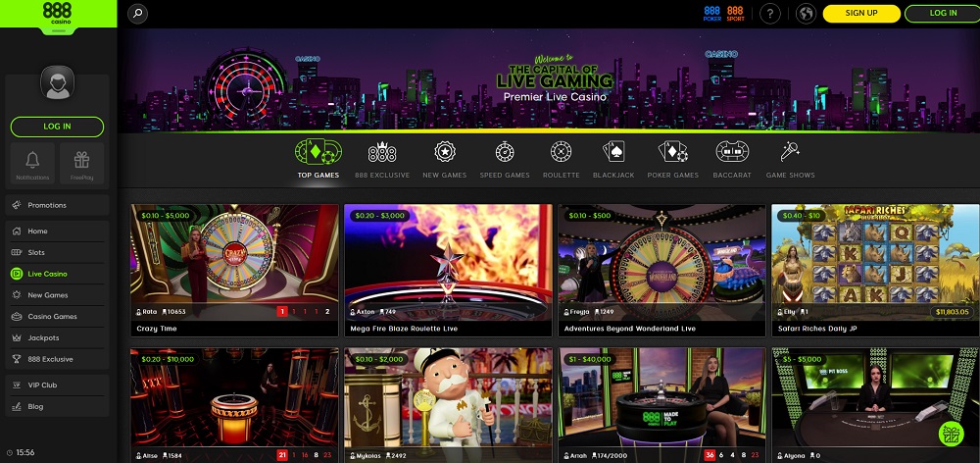Screen dimensions: 980x463
Task: Select the NEW GAMES star chip icon
Action: (444, 152)
